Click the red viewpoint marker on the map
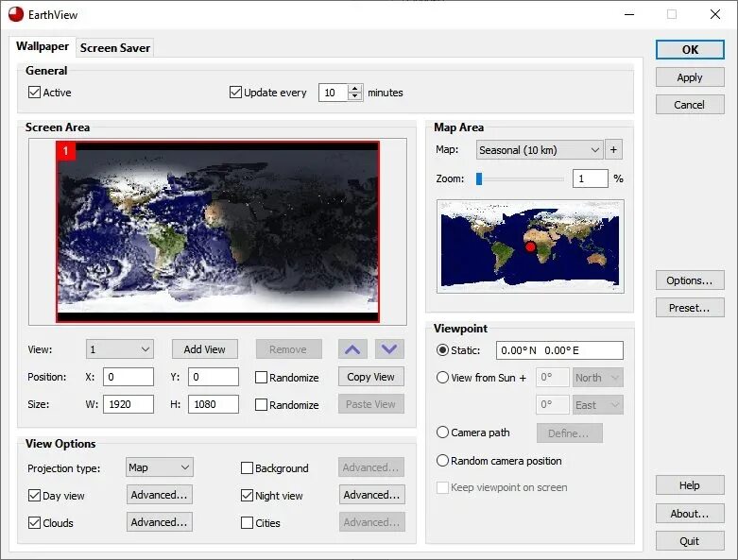 (x=530, y=246)
